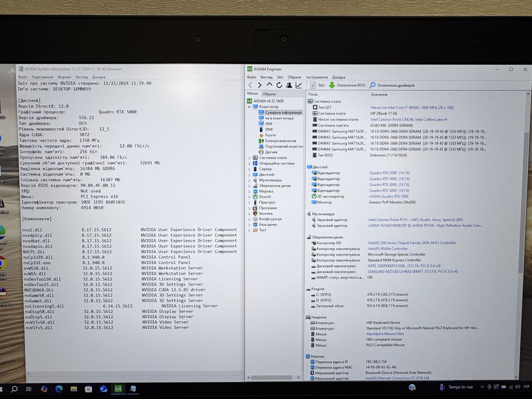Switch to AIDA64 taskbar icon
The height and width of the screenshot is (399, 532).
118,389
